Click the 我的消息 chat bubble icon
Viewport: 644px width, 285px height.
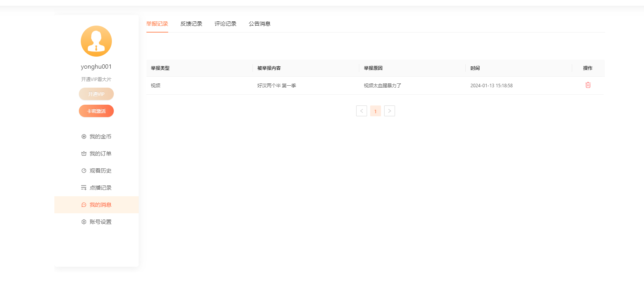(x=84, y=205)
